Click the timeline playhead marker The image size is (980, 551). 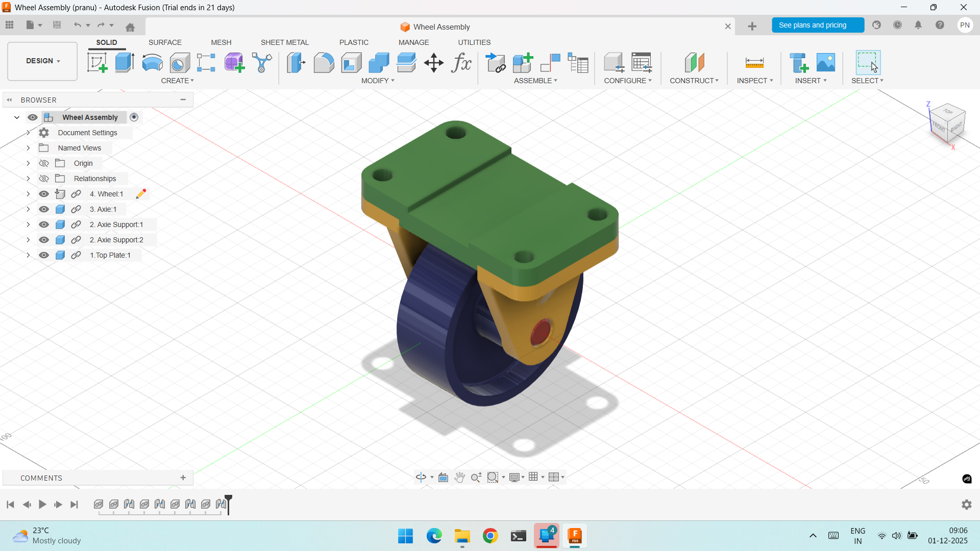[229, 498]
